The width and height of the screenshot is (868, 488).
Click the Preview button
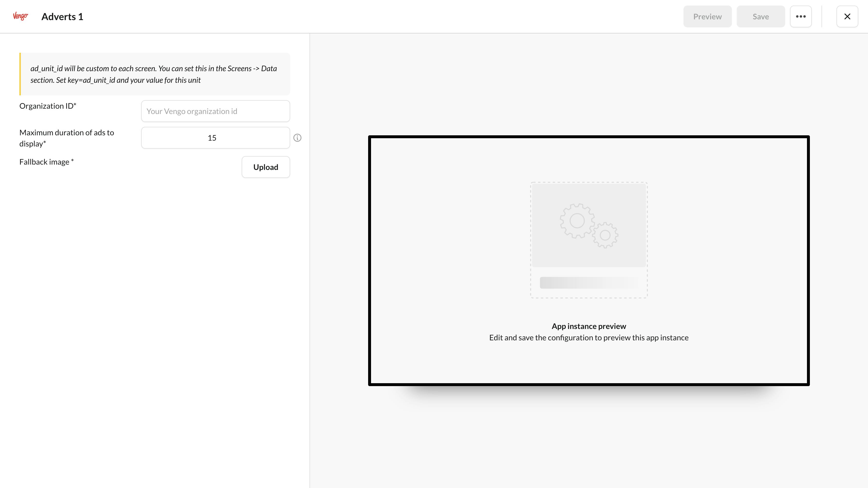[707, 16]
